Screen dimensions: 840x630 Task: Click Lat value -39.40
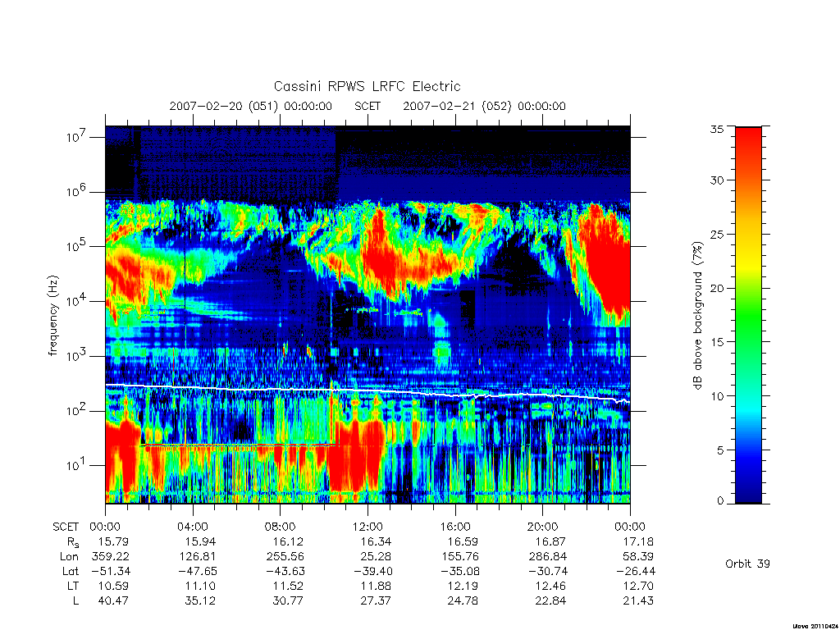pyautogui.click(x=372, y=571)
